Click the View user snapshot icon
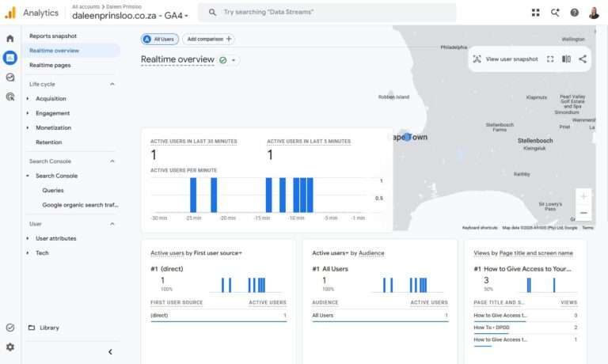The image size is (608, 364). point(477,59)
